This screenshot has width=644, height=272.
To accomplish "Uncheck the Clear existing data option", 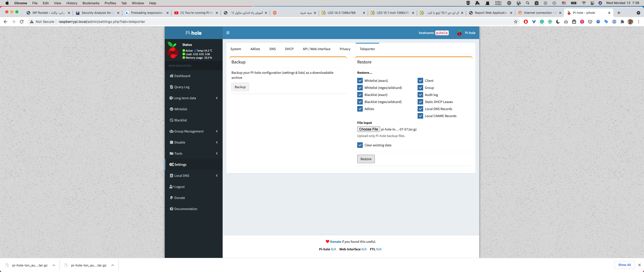I will click(x=360, y=145).
